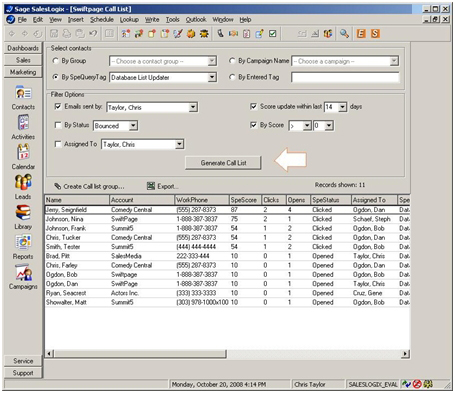The height and width of the screenshot is (393, 455).
Task: Open the Lookup menu
Action: point(129,20)
